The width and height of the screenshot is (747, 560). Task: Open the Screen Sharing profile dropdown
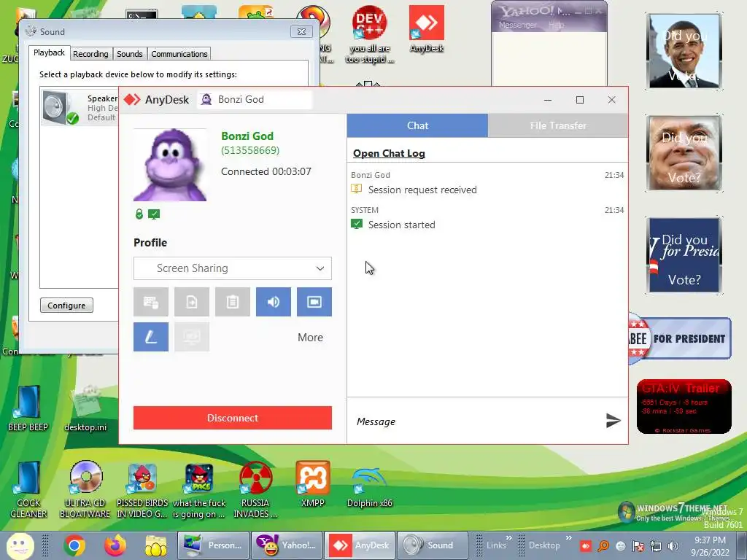coord(233,268)
